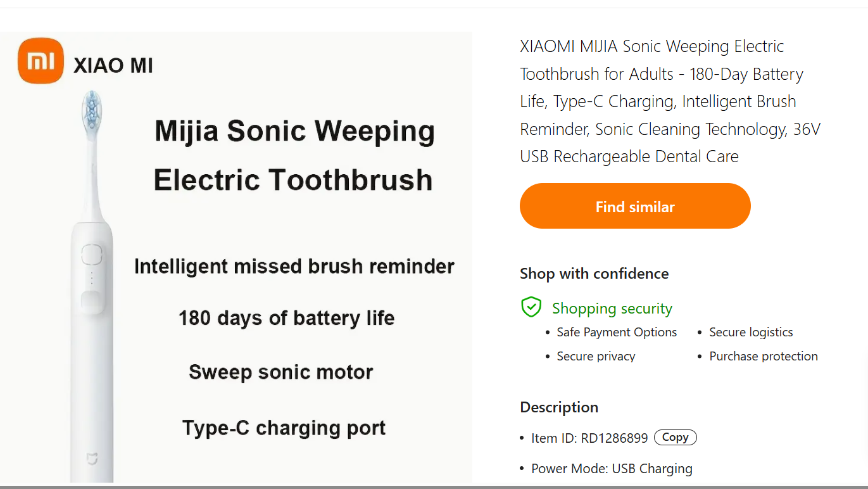Open product image at 180 days battery text
Image resolution: width=868 pixels, height=489 pixels.
(x=286, y=317)
